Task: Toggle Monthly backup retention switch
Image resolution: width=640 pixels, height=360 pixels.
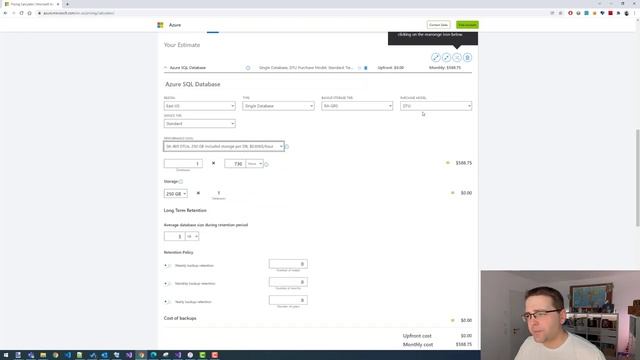Action: tap(167, 284)
